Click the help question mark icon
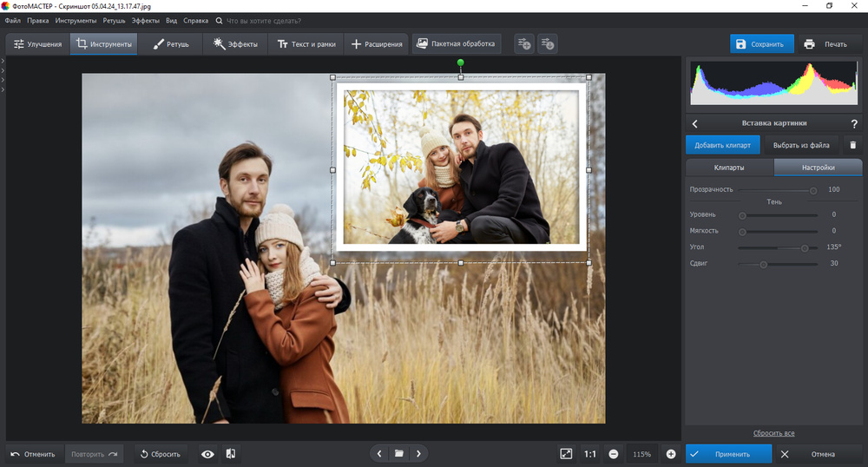This screenshot has width=868, height=467. click(x=853, y=124)
